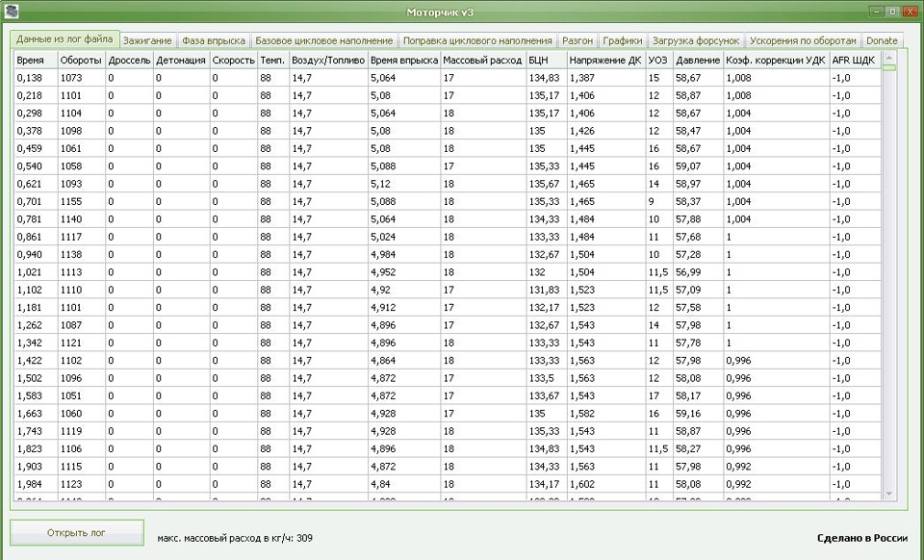
Task: Click the Сделано в России label
Action: tap(862, 538)
